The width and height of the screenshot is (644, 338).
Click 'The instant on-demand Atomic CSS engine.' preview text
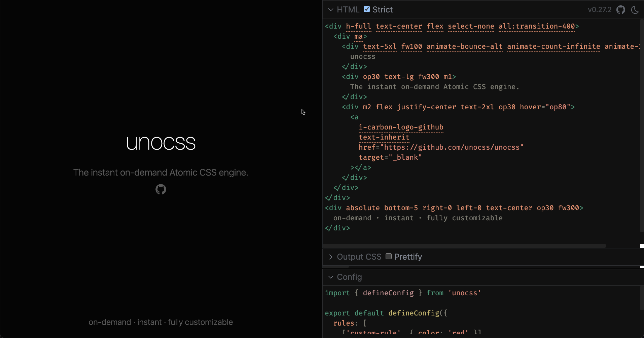click(x=161, y=173)
